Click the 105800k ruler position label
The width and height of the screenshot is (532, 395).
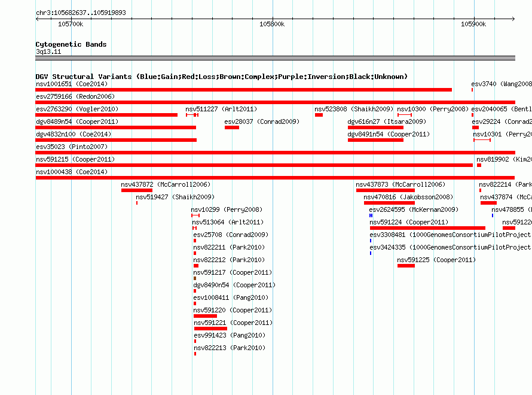(272, 24)
